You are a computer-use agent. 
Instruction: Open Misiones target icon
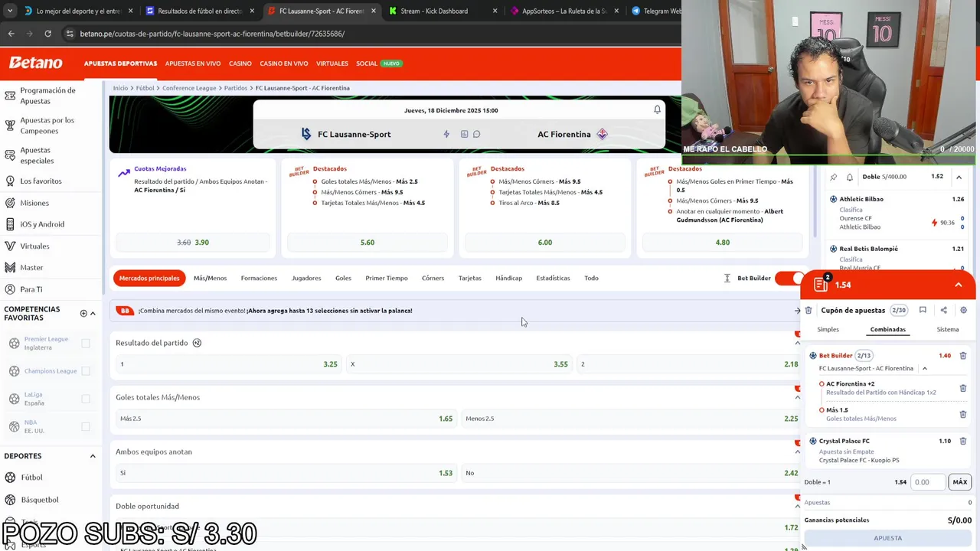(10, 203)
